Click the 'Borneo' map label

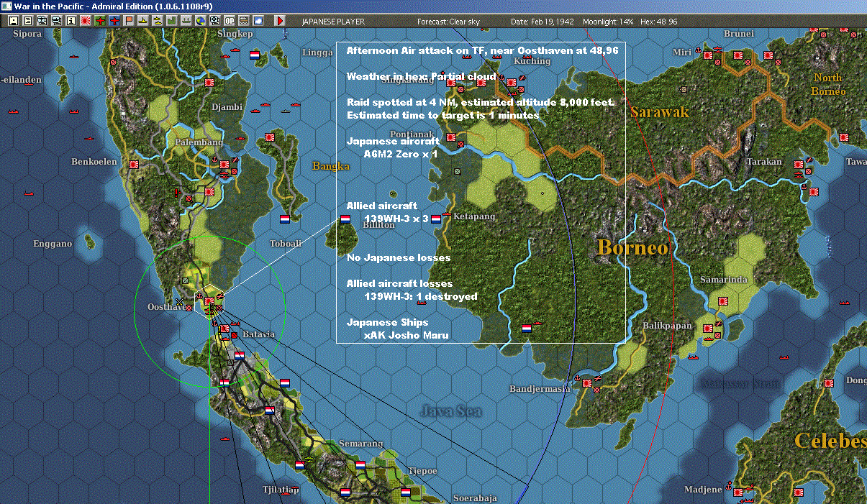(632, 247)
